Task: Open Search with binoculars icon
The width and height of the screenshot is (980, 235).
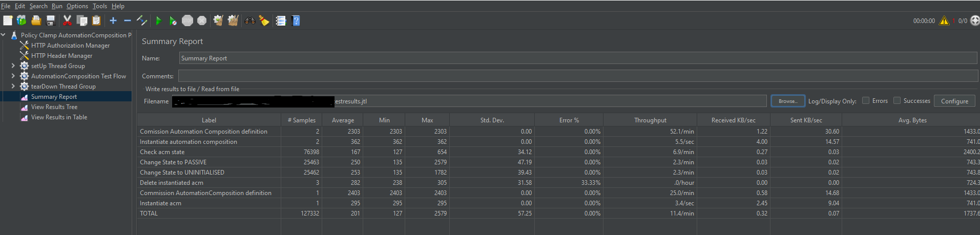Action: pyautogui.click(x=250, y=20)
